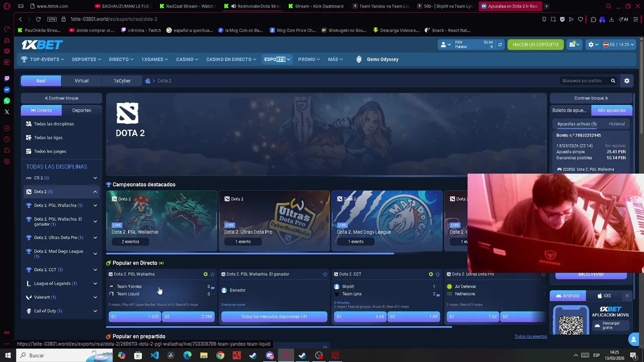Image resolution: width=644 pixels, height=362 pixels.
Task: Expand Dota 2. PGL Wallachia league
Action: [95, 205]
